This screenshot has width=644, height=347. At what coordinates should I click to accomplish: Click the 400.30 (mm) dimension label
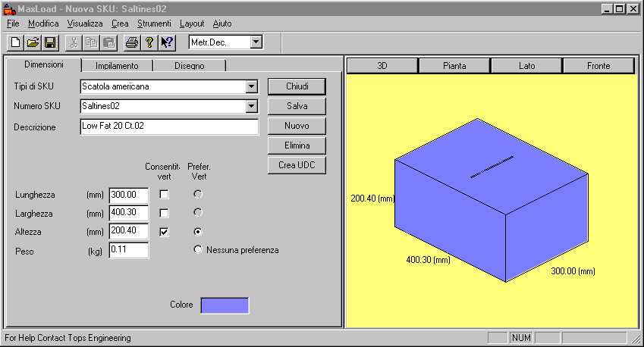[x=428, y=260]
